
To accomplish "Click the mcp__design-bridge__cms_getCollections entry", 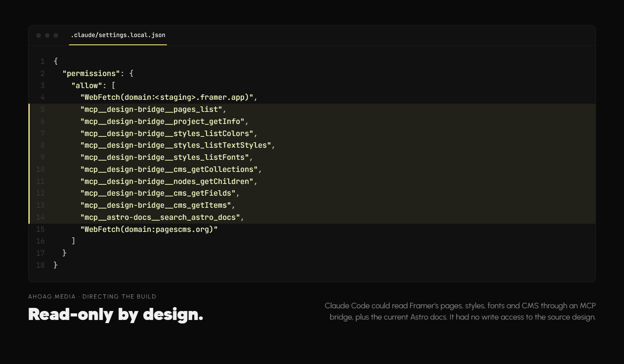I will pos(169,170).
